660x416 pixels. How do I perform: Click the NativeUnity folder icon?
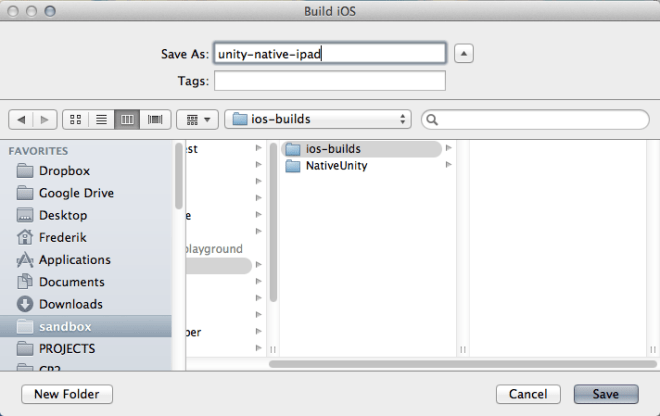point(293,166)
